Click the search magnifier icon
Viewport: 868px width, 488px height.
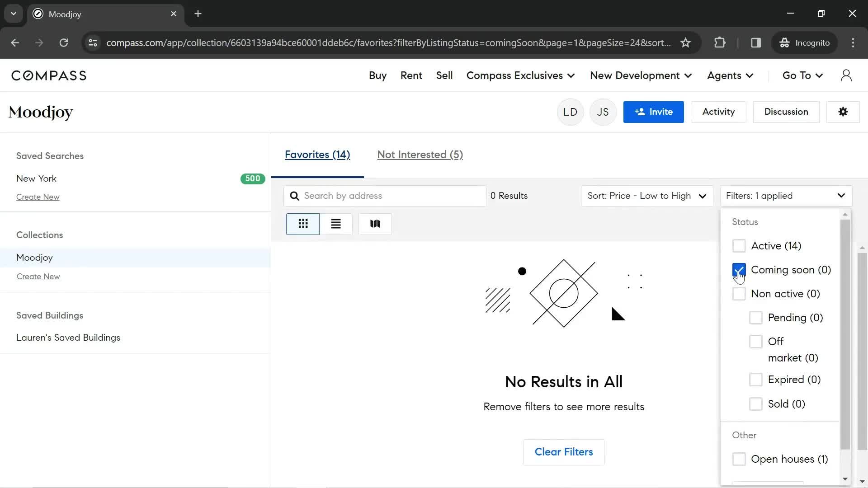coord(294,196)
